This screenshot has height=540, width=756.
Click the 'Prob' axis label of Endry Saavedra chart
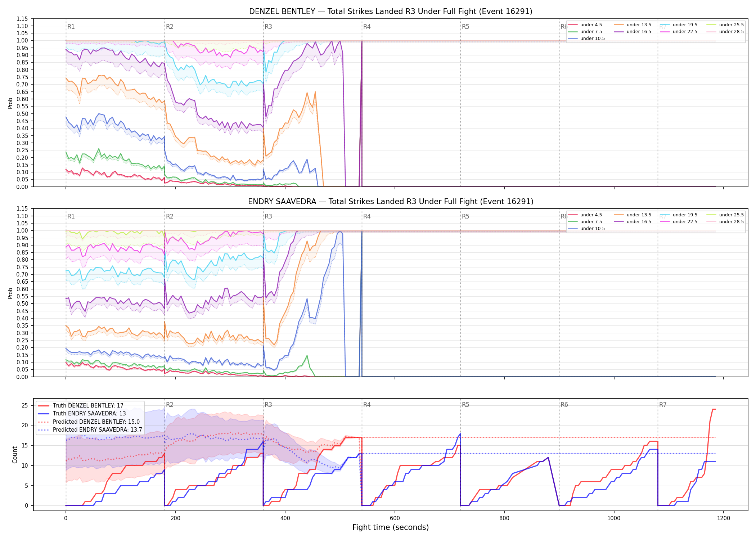coord(10,293)
